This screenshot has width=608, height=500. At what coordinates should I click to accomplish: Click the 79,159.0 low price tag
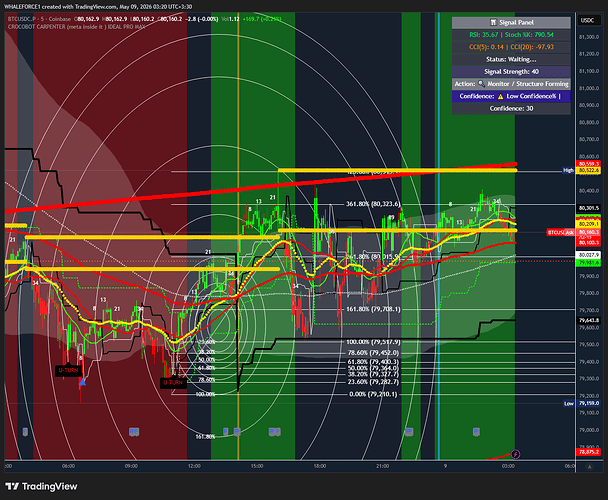tap(589, 403)
